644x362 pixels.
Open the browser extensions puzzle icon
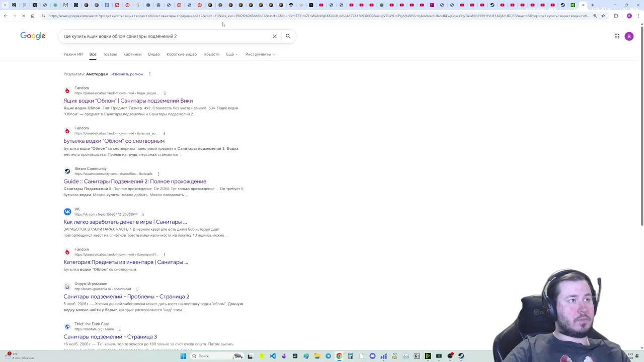click(616, 16)
